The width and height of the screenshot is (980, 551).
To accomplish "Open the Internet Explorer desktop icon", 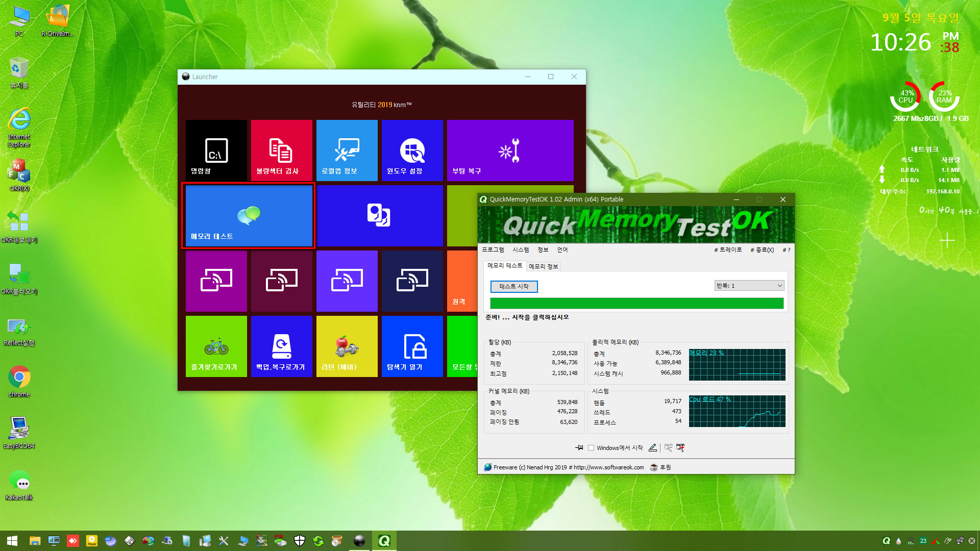I will (x=19, y=128).
